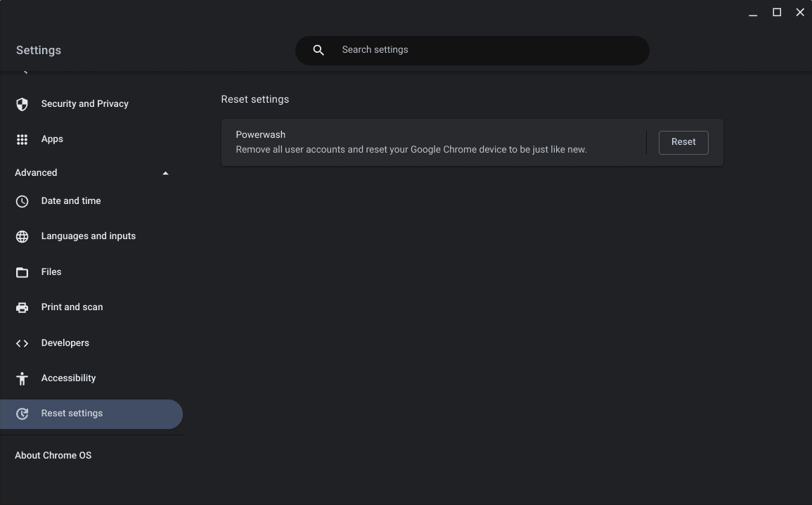The width and height of the screenshot is (812, 505).
Task: Click the Powerwash description row
Action: (411, 149)
